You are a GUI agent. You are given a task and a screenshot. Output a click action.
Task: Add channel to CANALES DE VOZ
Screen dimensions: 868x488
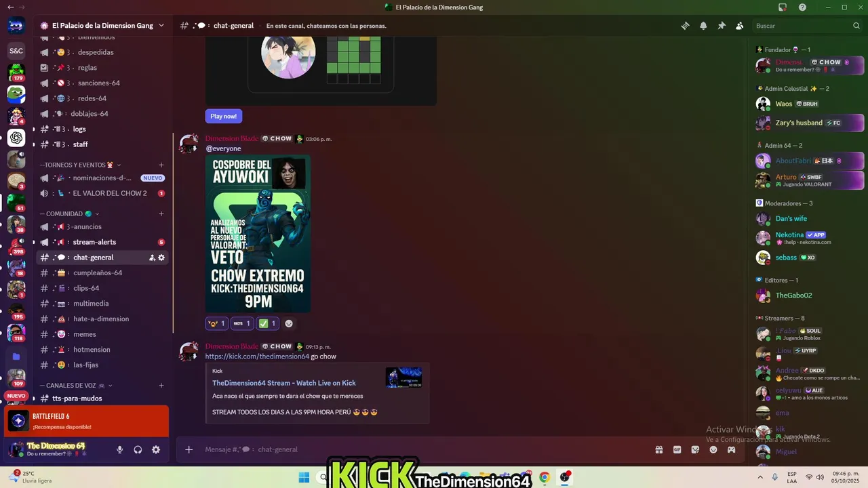click(x=161, y=385)
